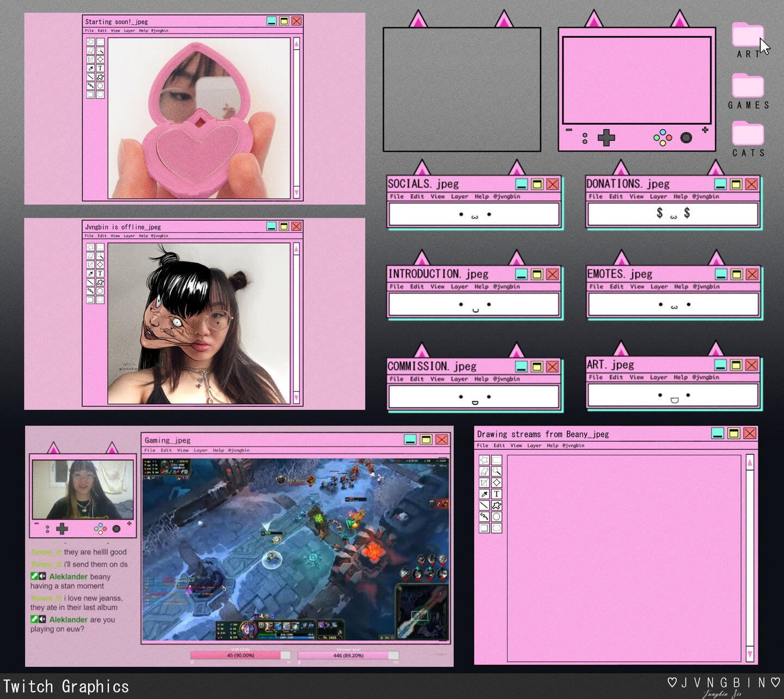Image resolution: width=784 pixels, height=699 pixels.
Task: Choose the eyedropper tool in Drawing streams window
Action: pyautogui.click(x=484, y=494)
